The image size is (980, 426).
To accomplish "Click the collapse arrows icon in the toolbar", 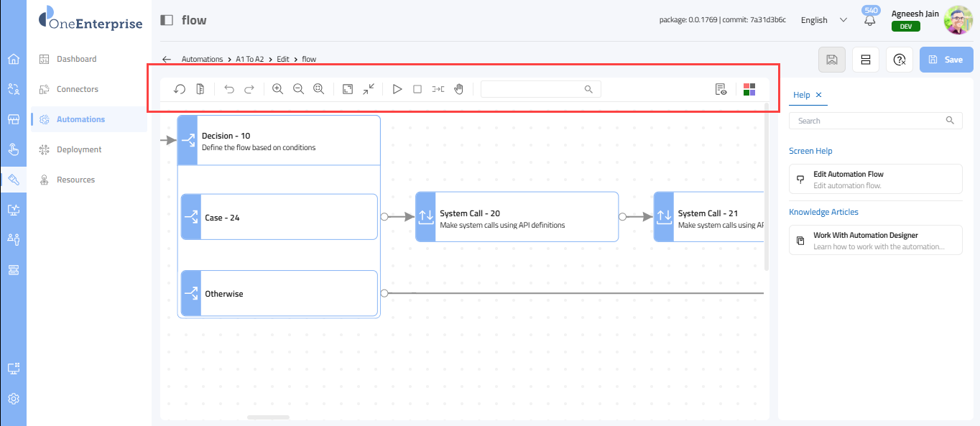I will pos(369,89).
